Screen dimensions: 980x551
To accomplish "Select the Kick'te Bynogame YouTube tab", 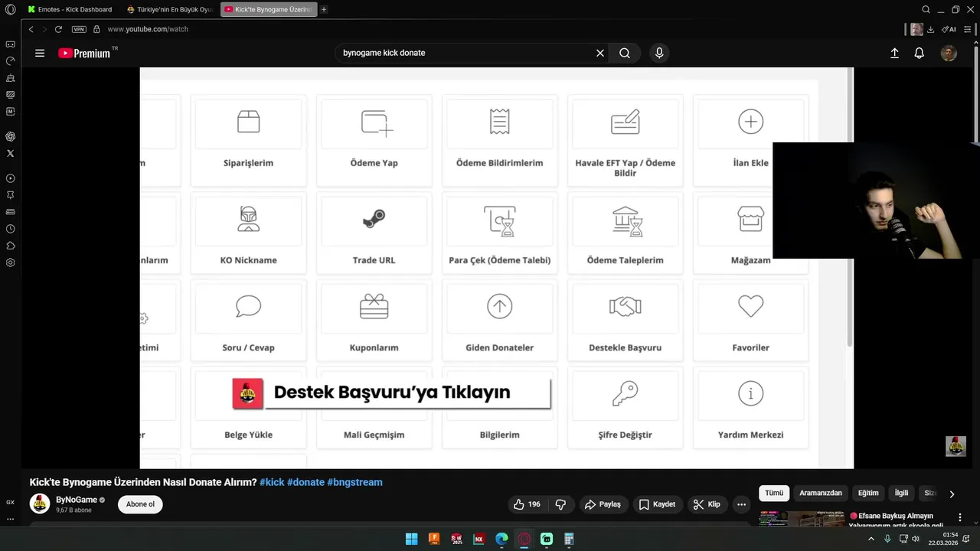I will (x=268, y=9).
